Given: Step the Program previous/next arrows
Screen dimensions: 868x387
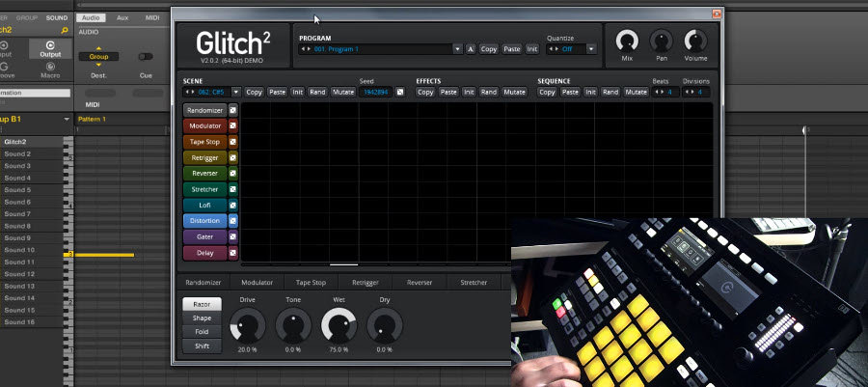Looking at the screenshot, I should 306,49.
